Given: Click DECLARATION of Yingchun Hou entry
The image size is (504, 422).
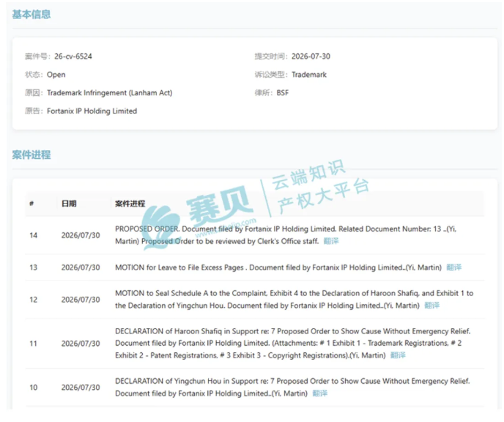Looking at the screenshot, I should pyautogui.click(x=292, y=387).
